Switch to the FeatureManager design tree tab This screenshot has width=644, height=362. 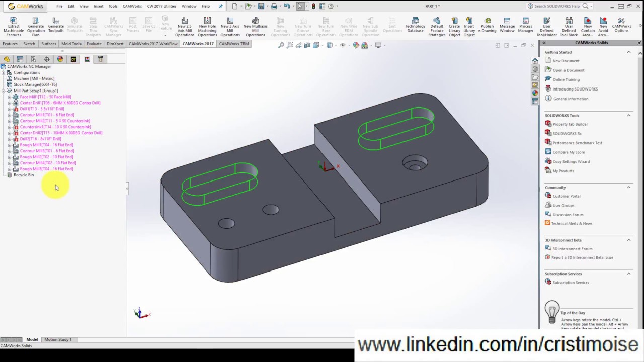[x=7, y=59]
